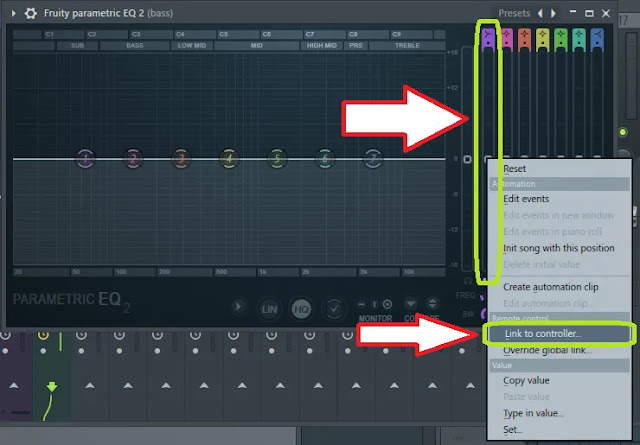This screenshot has height=445, width=640.
Task: Click the MID frequency range label
Action: tap(257, 45)
